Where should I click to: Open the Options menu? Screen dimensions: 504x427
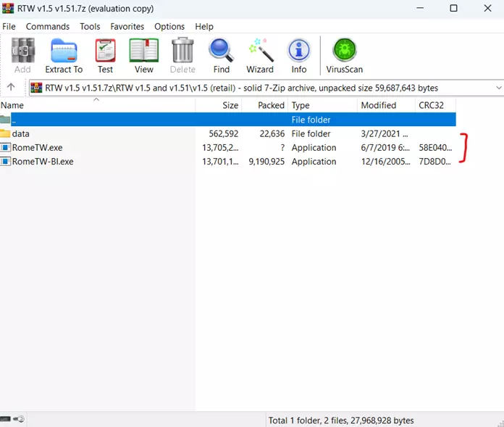[169, 26]
